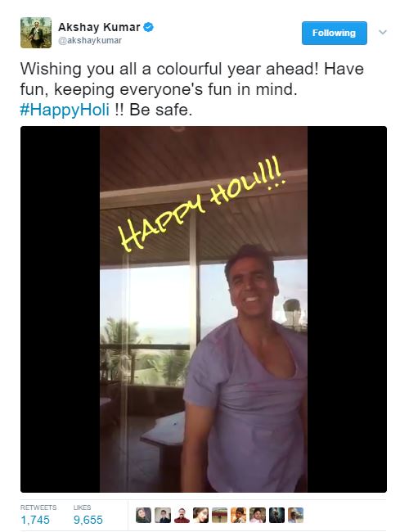The width and height of the screenshot is (400, 532).
Task: Click the blue verified badge
Action: click(x=149, y=27)
